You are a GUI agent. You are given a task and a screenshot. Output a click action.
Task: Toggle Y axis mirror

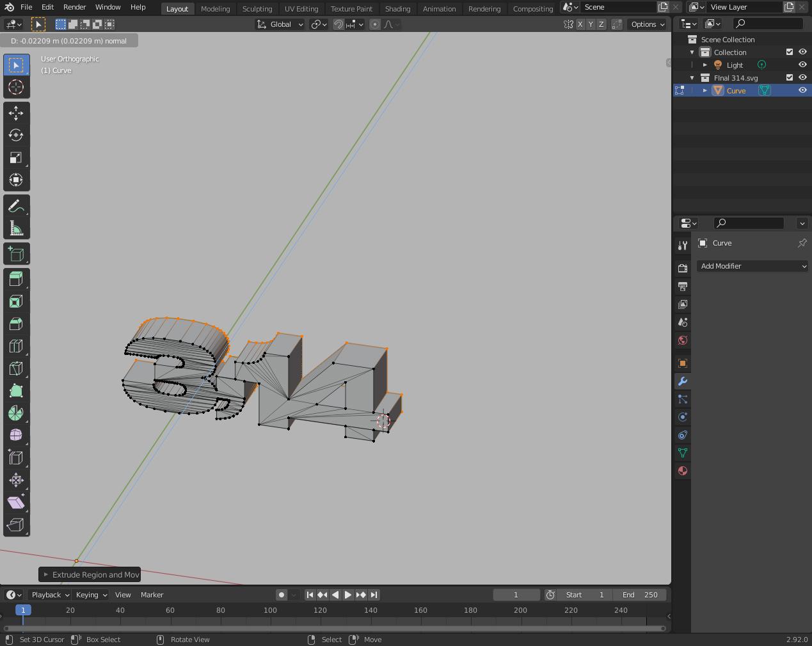click(591, 24)
